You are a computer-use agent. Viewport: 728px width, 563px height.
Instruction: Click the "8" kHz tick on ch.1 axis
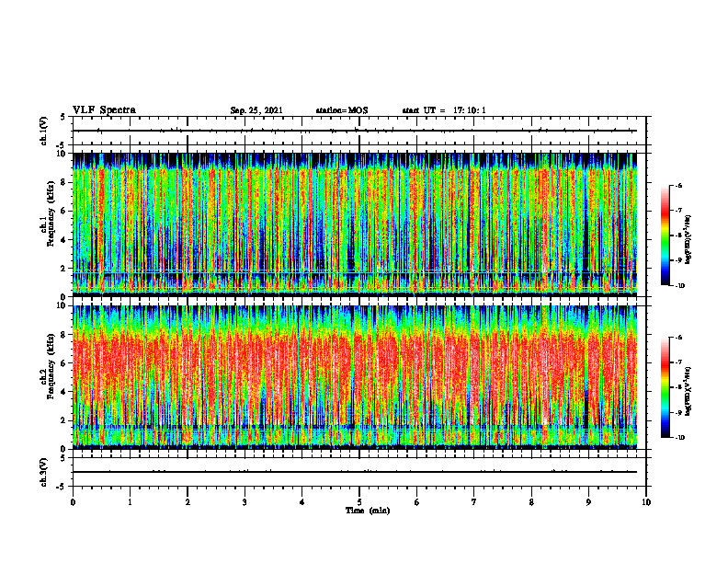pyautogui.click(x=63, y=182)
